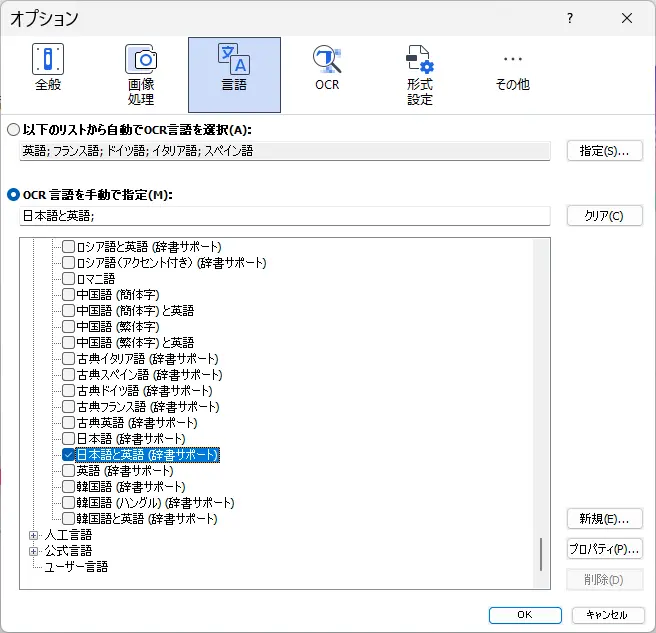Check ロシア語と英語 (辞書サポート) checkbox
The height and width of the screenshot is (633, 656).
pyautogui.click(x=68, y=246)
